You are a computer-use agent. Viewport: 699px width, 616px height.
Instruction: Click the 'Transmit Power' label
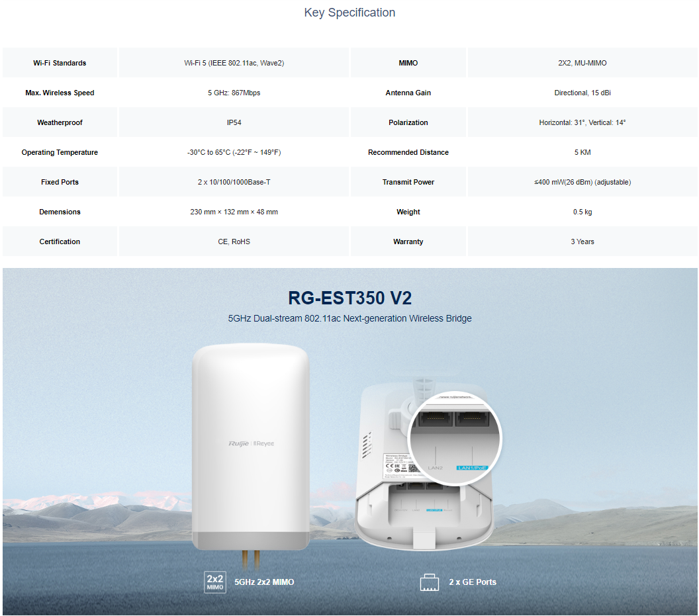(x=408, y=182)
